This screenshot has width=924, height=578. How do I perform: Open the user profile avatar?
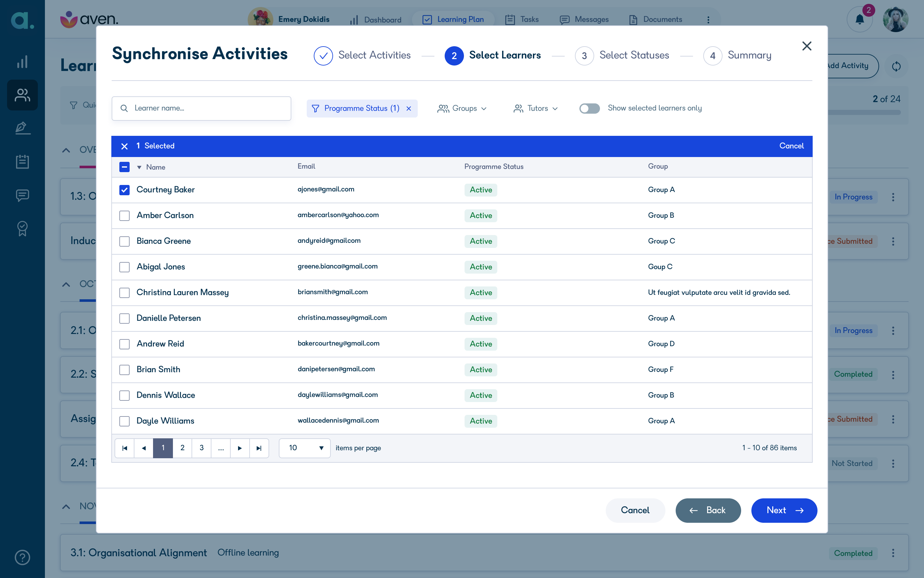[x=896, y=19]
